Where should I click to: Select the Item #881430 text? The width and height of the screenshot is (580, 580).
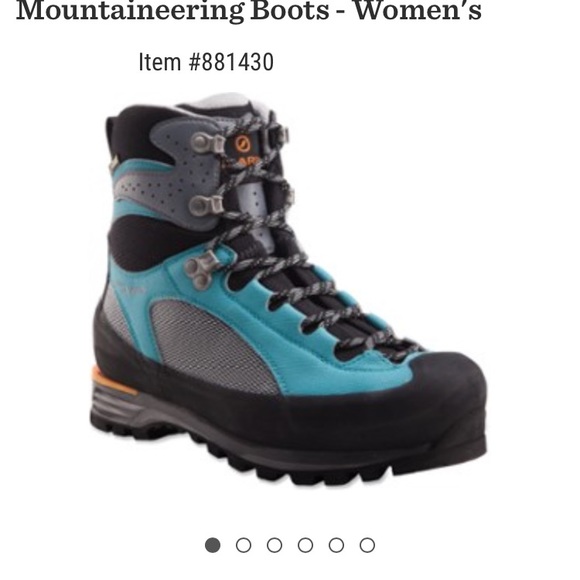point(206,62)
